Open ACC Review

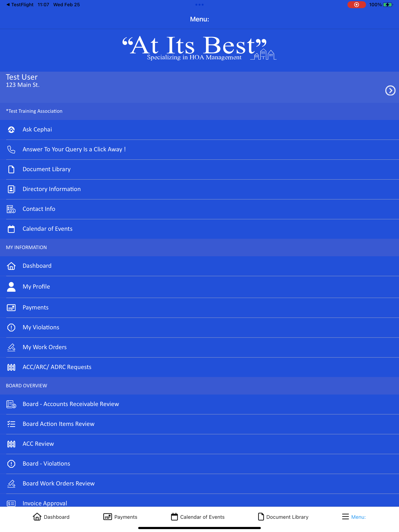click(x=199, y=444)
